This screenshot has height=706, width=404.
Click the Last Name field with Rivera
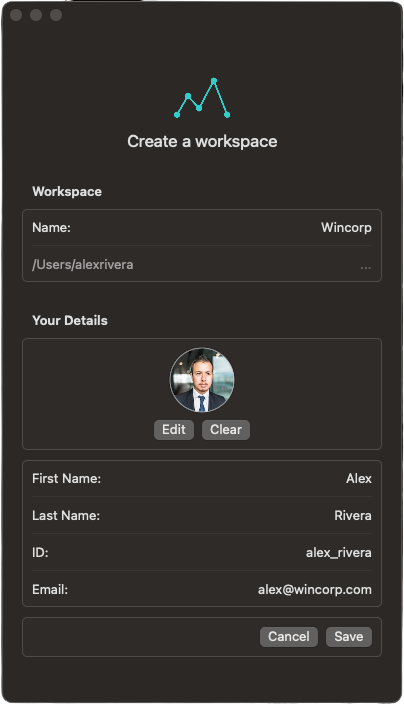tap(202, 515)
